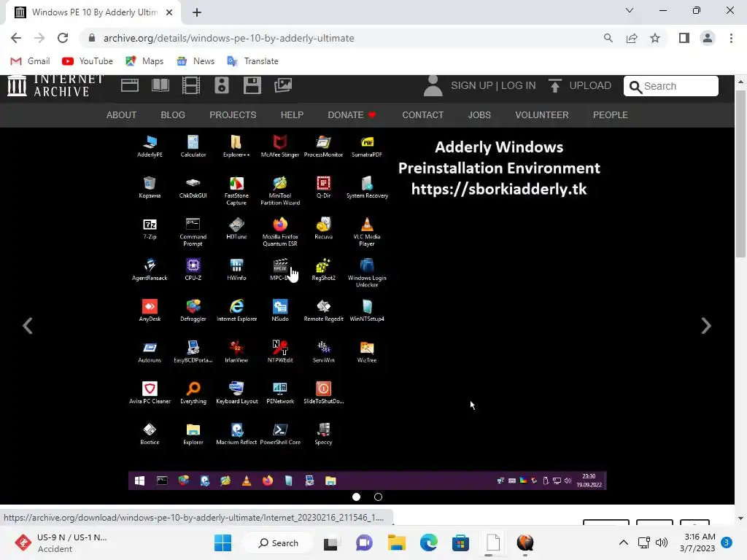Image resolution: width=747 pixels, height=560 pixels.
Task: Open the BLOG menu item
Action: (x=173, y=115)
